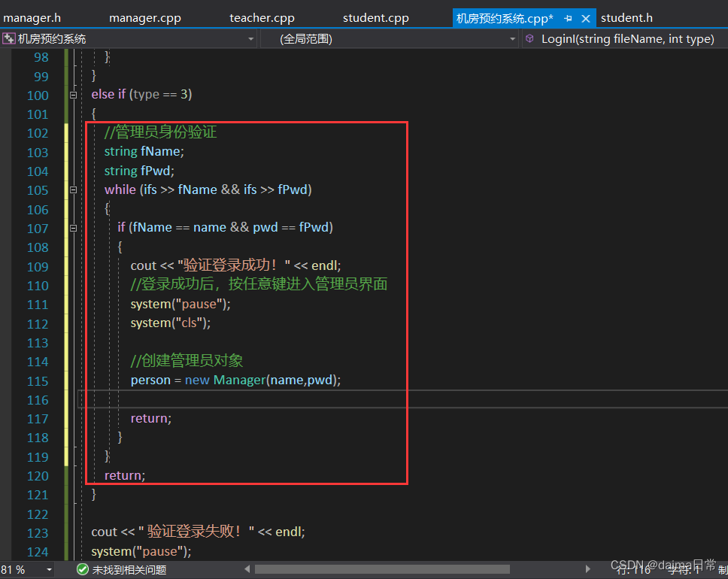
Task: Click the return statement on line 120
Action: tap(125, 475)
